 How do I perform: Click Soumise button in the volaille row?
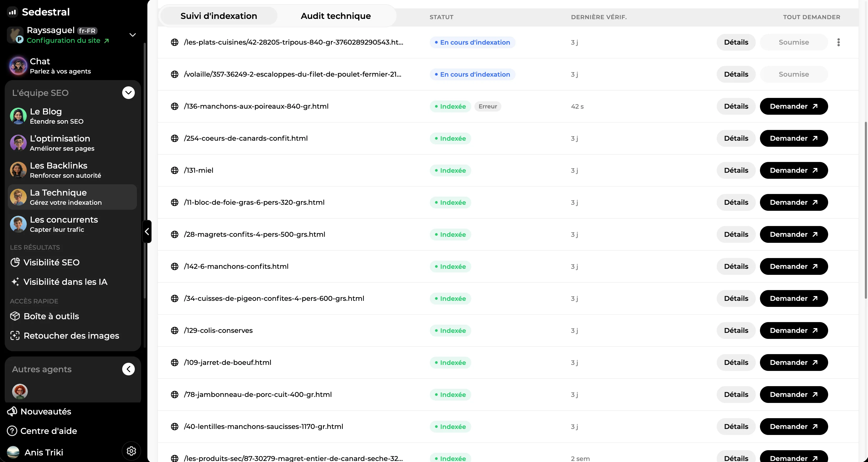click(794, 74)
